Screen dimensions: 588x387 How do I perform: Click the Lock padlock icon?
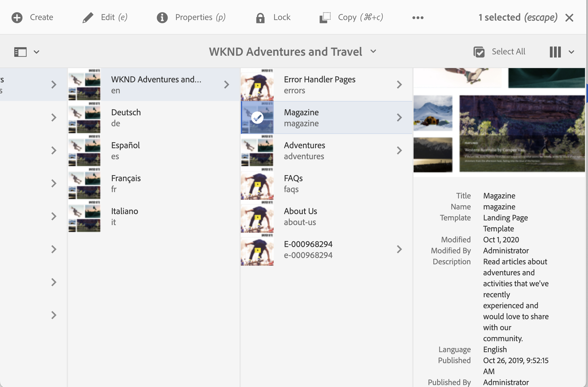click(x=260, y=18)
